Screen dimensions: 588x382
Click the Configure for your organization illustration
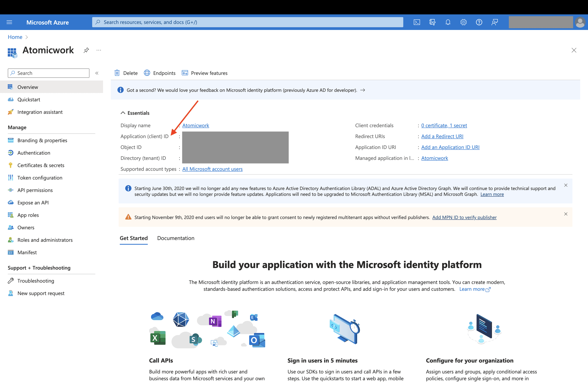pos(484,329)
